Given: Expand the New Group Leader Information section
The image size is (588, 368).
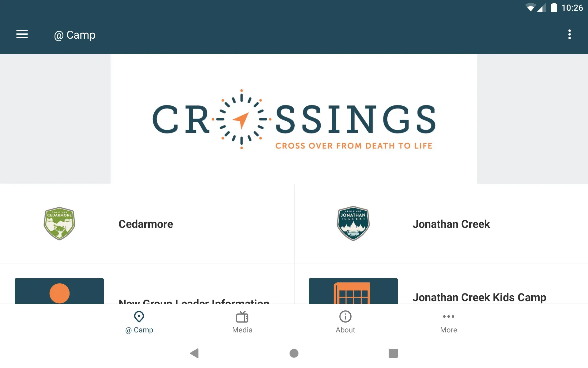Looking at the screenshot, I should (x=147, y=297).
